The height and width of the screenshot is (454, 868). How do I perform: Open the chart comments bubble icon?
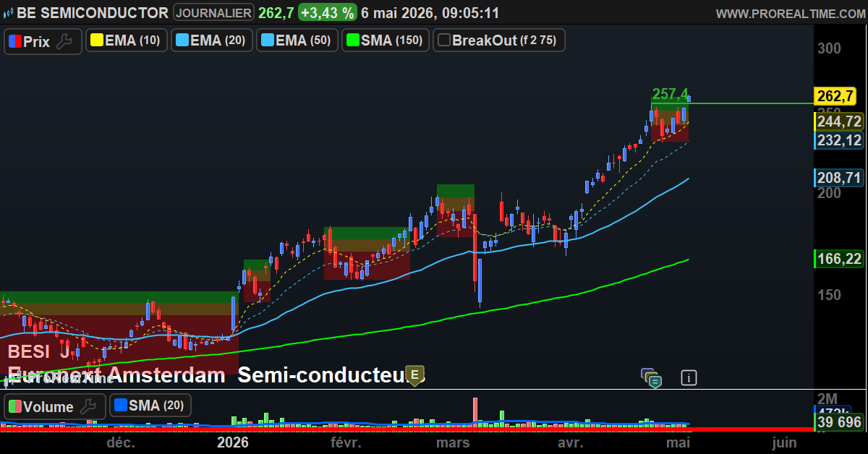pos(651,377)
